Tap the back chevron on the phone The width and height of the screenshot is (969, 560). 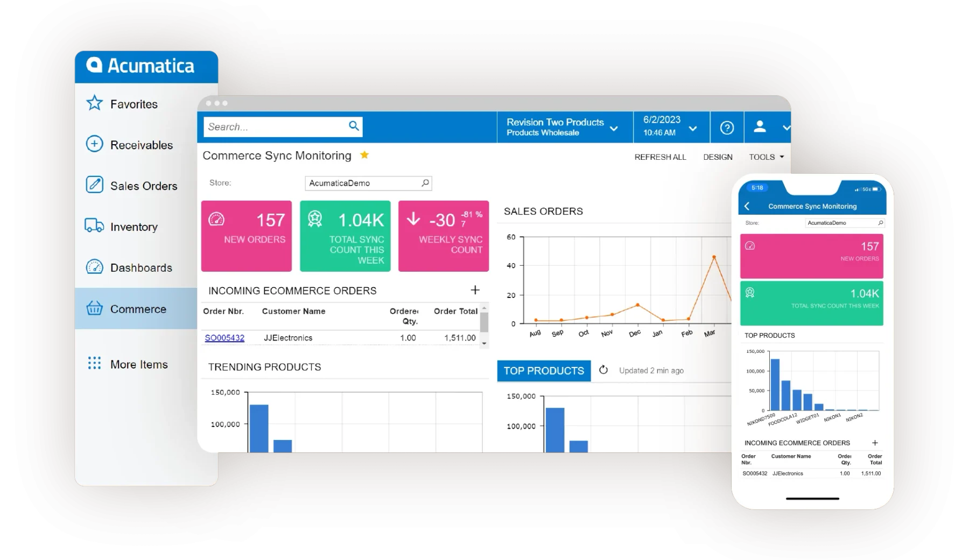pyautogui.click(x=747, y=206)
